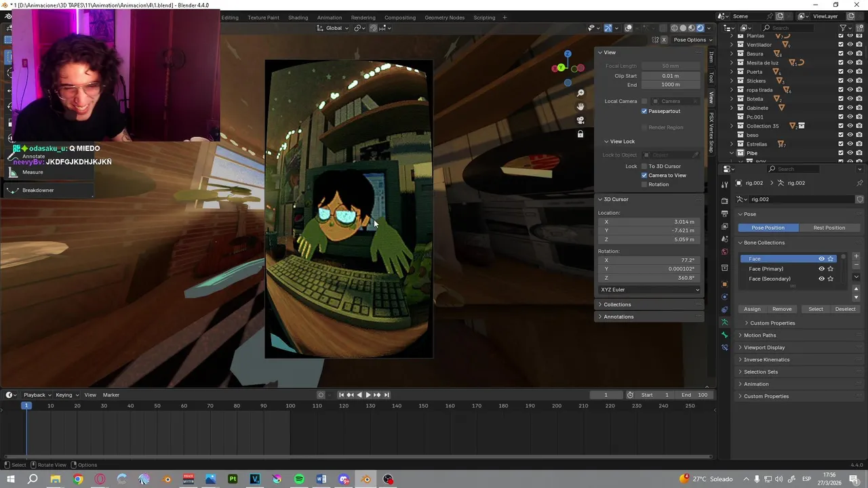Image resolution: width=868 pixels, height=488 pixels.
Task: Switch to material preview shading
Action: coord(692,28)
